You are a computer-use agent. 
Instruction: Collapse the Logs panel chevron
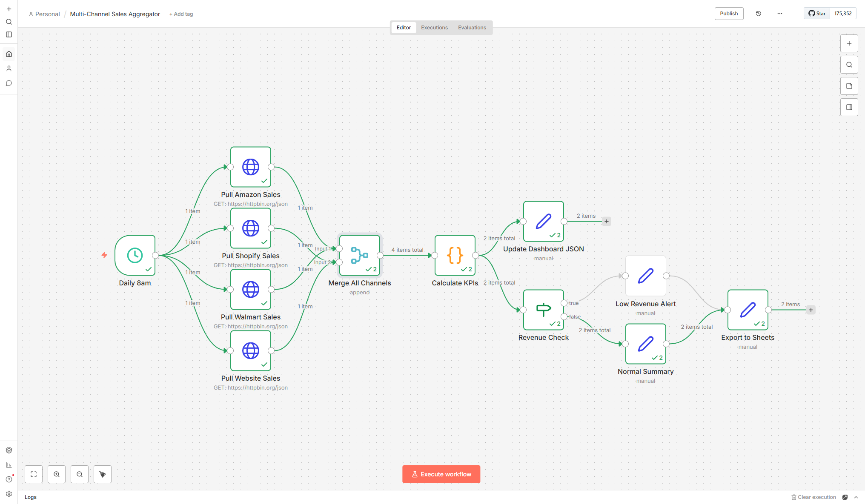click(856, 497)
